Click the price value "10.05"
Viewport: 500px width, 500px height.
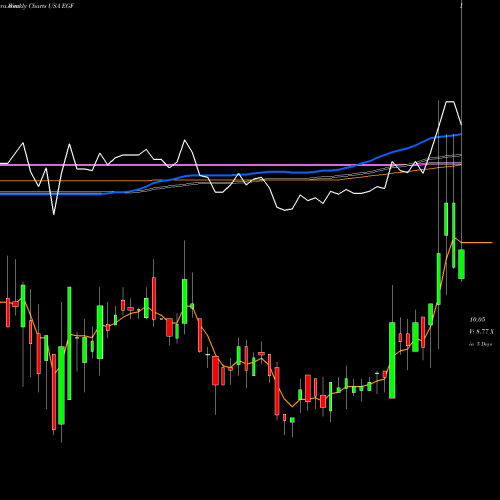[x=477, y=320]
